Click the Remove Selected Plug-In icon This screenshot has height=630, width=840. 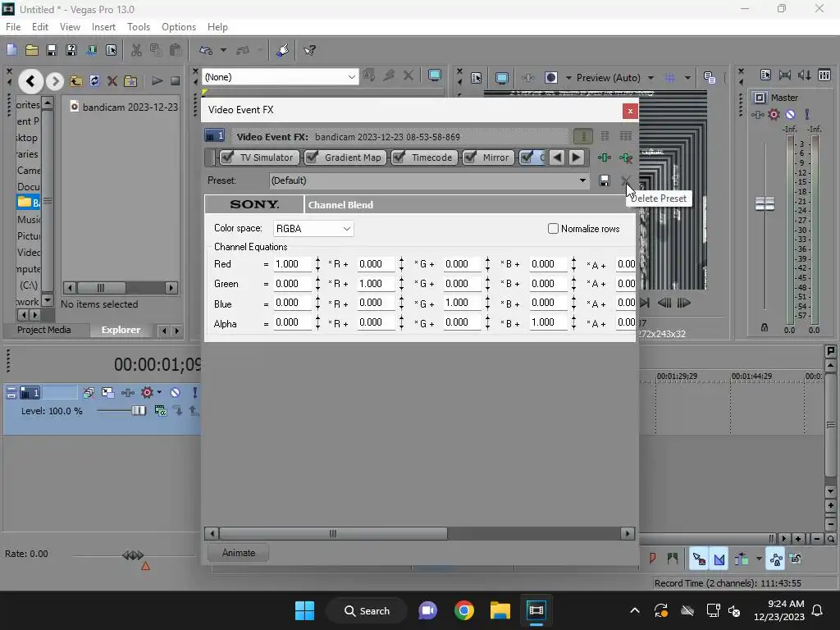625,157
